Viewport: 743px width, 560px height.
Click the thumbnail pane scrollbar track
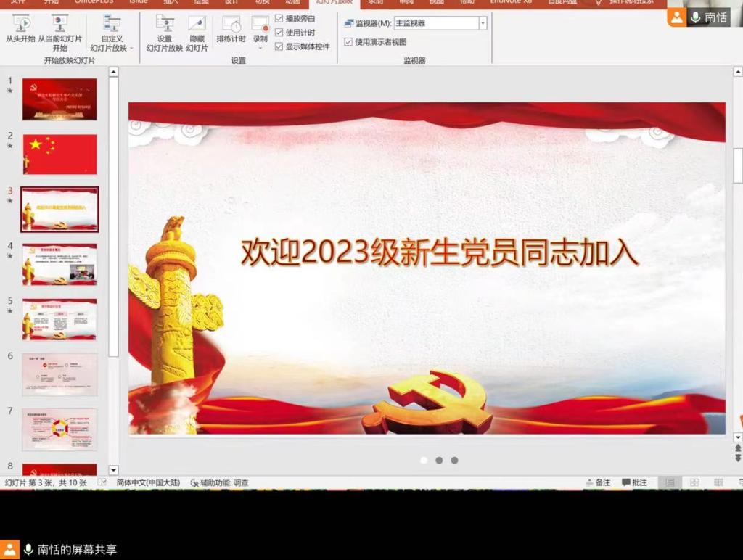pos(113,410)
